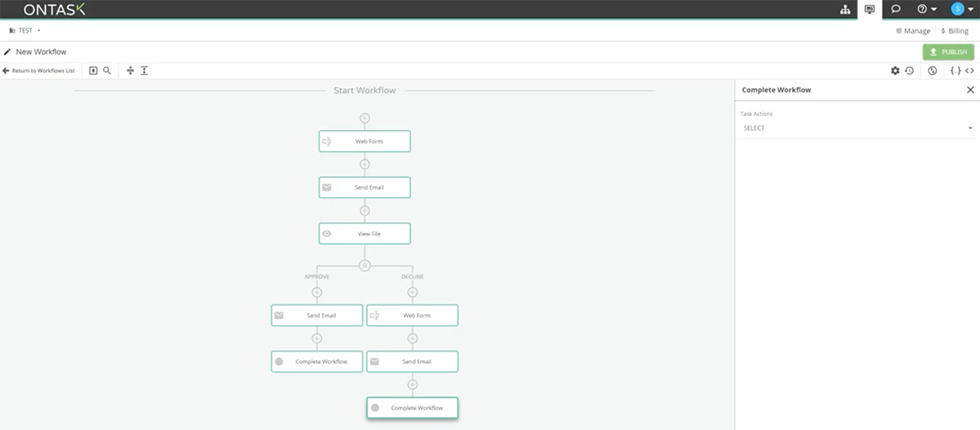Expand the help question mark menu
Image resolution: width=980 pixels, height=430 pixels.
(926, 10)
